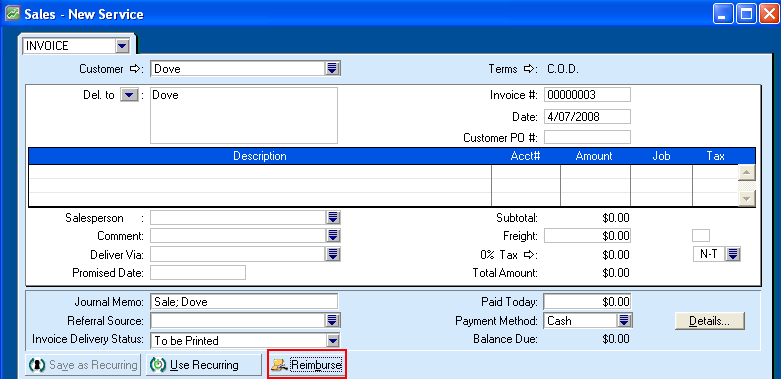The height and width of the screenshot is (379, 781).
Task: Click the Details... button
Action: tap(709, 321)
